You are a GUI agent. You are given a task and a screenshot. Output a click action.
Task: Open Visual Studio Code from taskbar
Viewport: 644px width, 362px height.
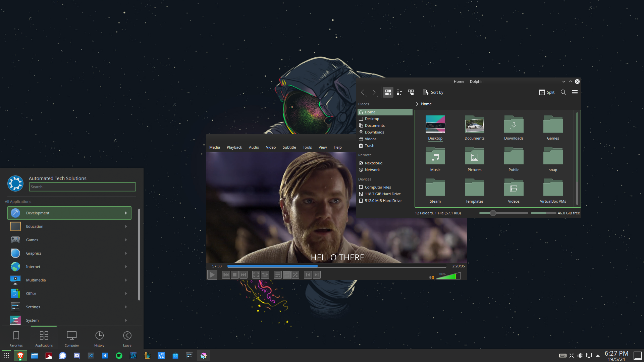91,356
